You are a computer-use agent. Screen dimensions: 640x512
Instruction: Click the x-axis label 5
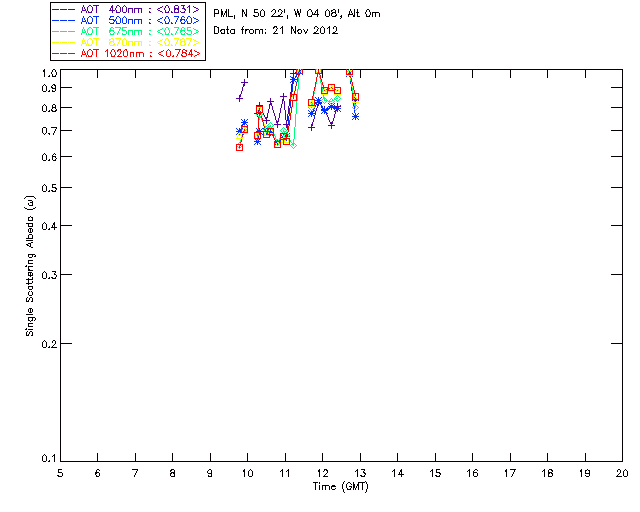click(60, 473)
